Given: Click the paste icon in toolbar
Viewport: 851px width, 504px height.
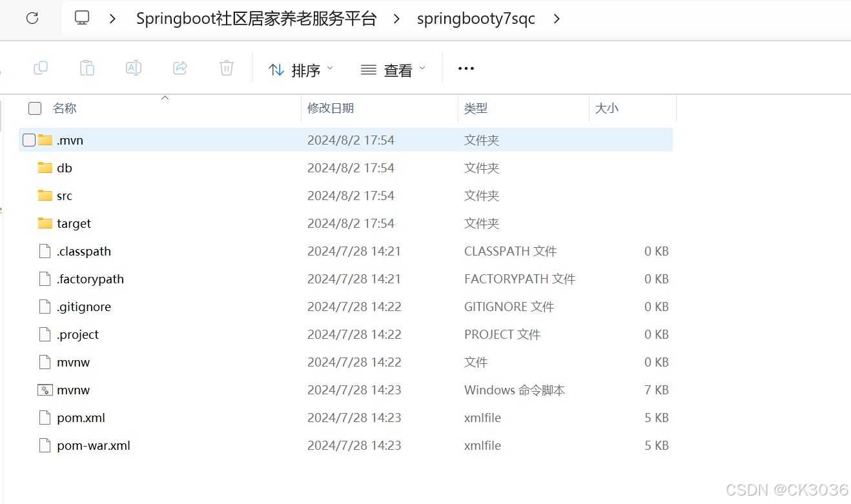Looking at the screenshot, I should coord(87,68).
